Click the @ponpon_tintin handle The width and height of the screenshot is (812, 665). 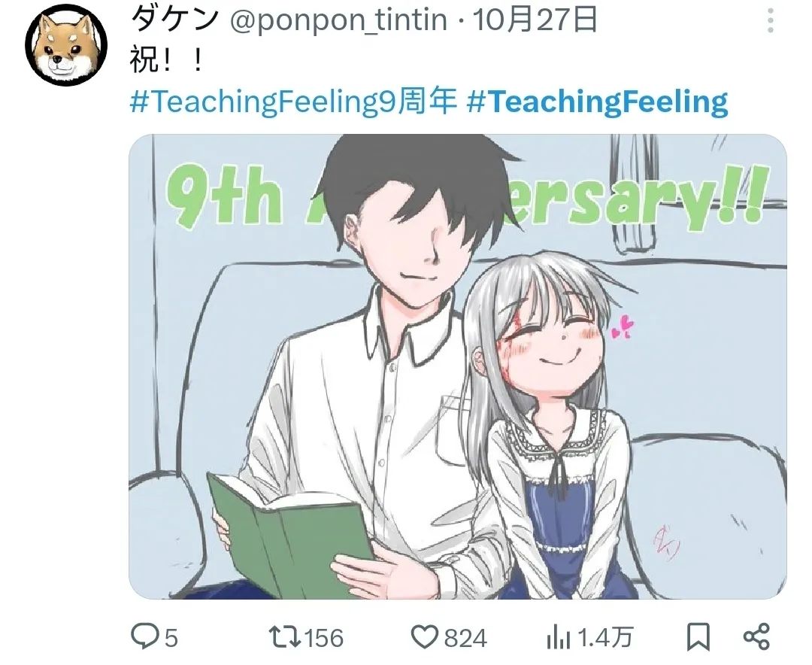tap(338, 21)
